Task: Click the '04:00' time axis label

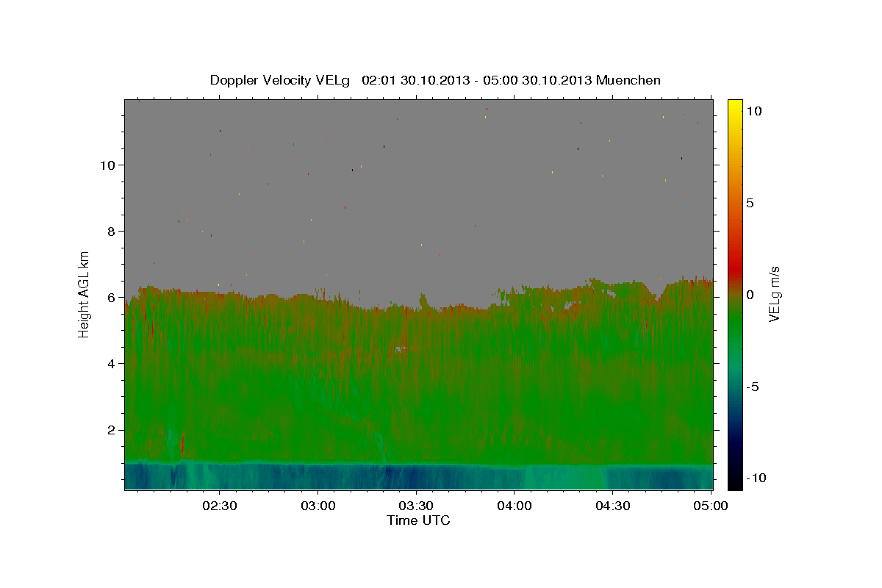Action: click(x=514, y=506)
